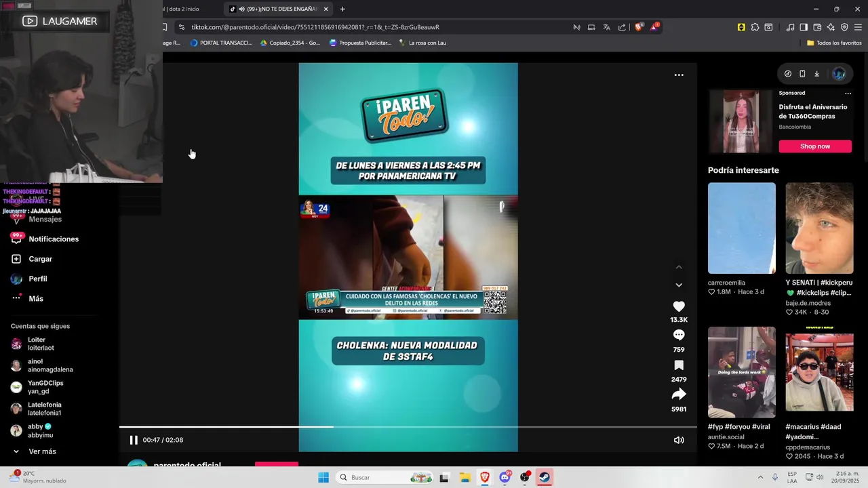Open the browser hamburger main menu
The height and width of the screenshot is (488, 868).
pos(859,27)
